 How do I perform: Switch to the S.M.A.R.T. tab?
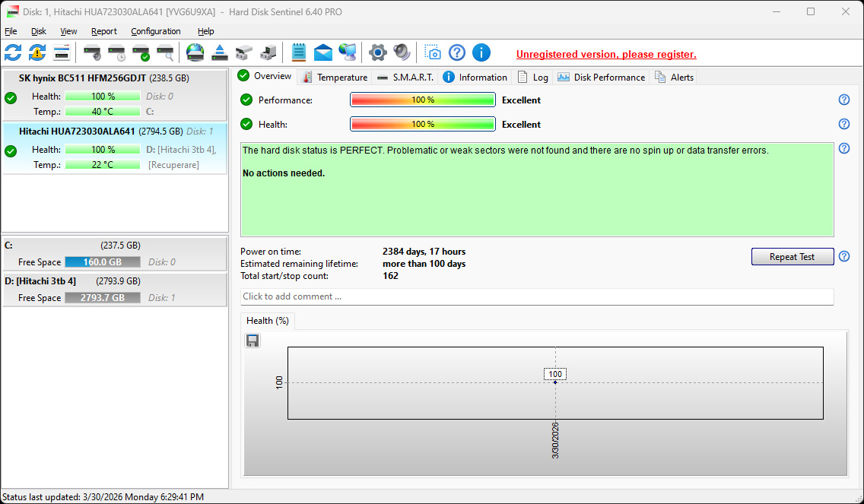tap(405, 77)
